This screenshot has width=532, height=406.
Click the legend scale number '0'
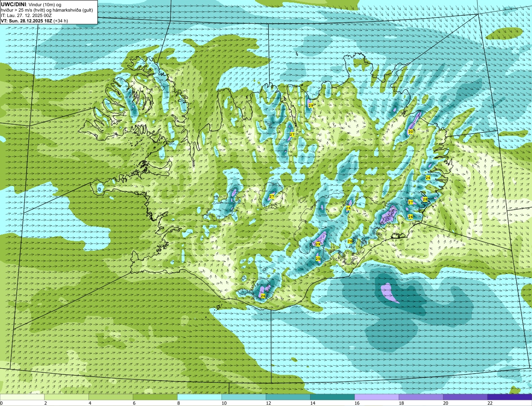(1, 403)
